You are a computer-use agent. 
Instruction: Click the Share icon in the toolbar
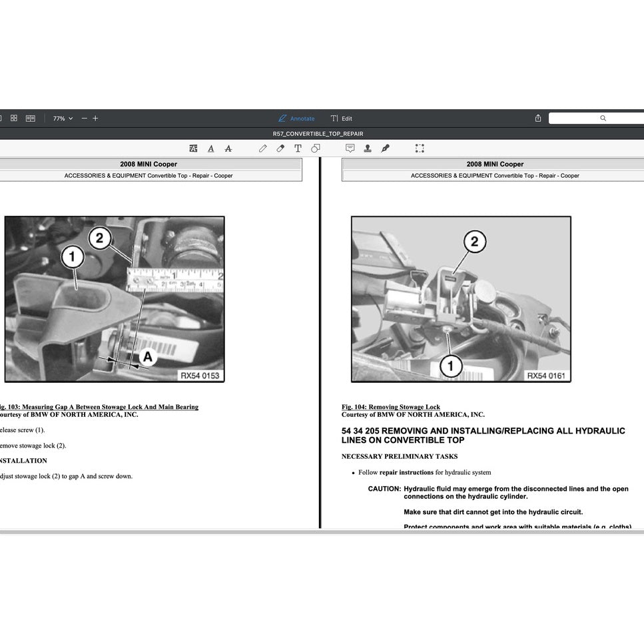(x=537, y=118)
